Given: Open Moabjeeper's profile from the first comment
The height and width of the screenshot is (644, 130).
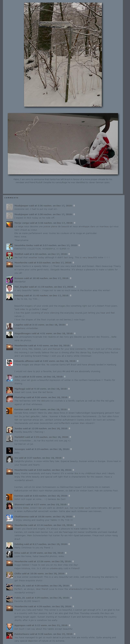Looking at the screenshot, I should [x=22, y=206].
